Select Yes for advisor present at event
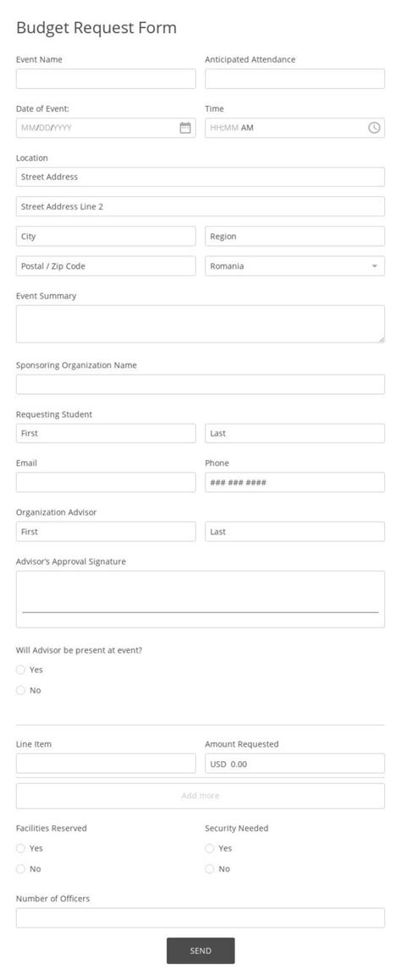The width and height of the screenshot is (401, 980). coord(20,670)
